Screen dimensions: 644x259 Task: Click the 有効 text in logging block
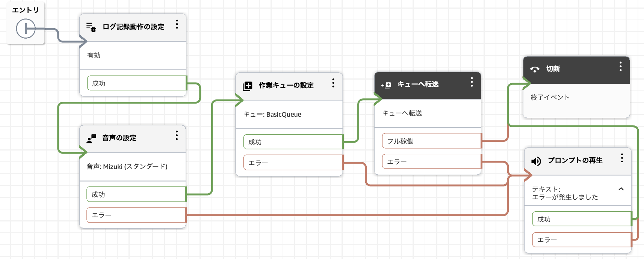click(94, 55)
